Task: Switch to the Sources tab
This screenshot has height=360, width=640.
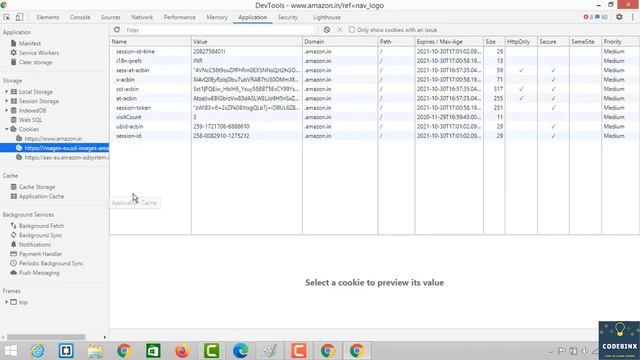Action: click(x=111, y=17)
